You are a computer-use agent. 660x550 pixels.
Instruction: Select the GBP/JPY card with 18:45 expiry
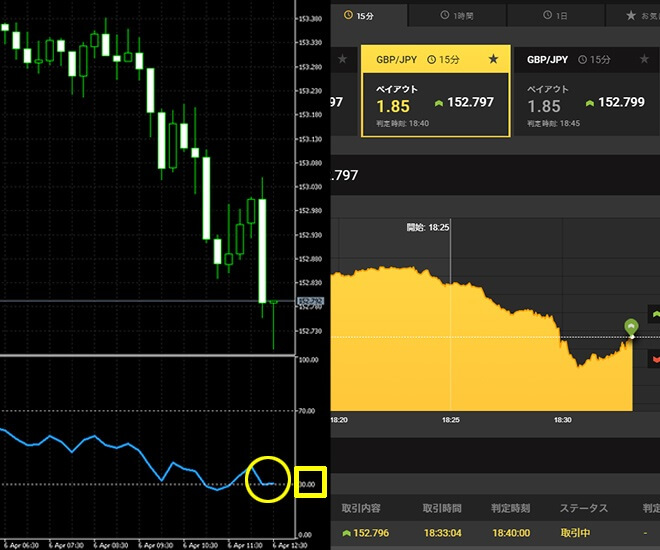click(x=587, y=91)
